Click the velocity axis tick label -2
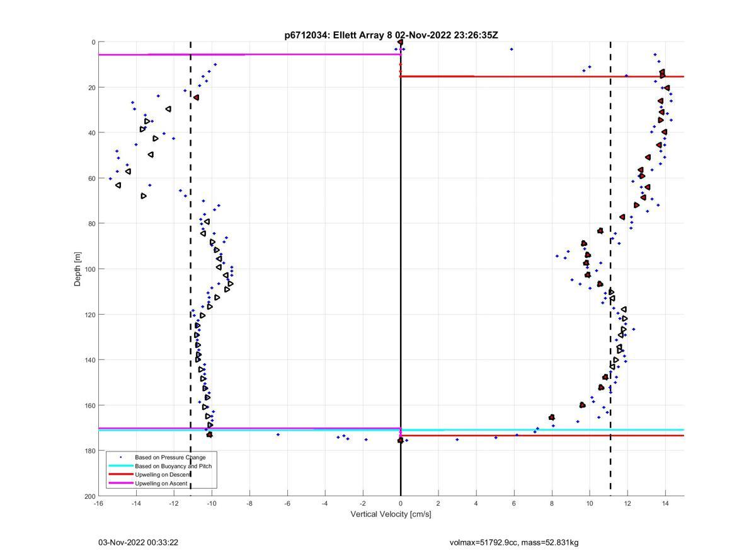The image size is (756, 558). (363, 503)
